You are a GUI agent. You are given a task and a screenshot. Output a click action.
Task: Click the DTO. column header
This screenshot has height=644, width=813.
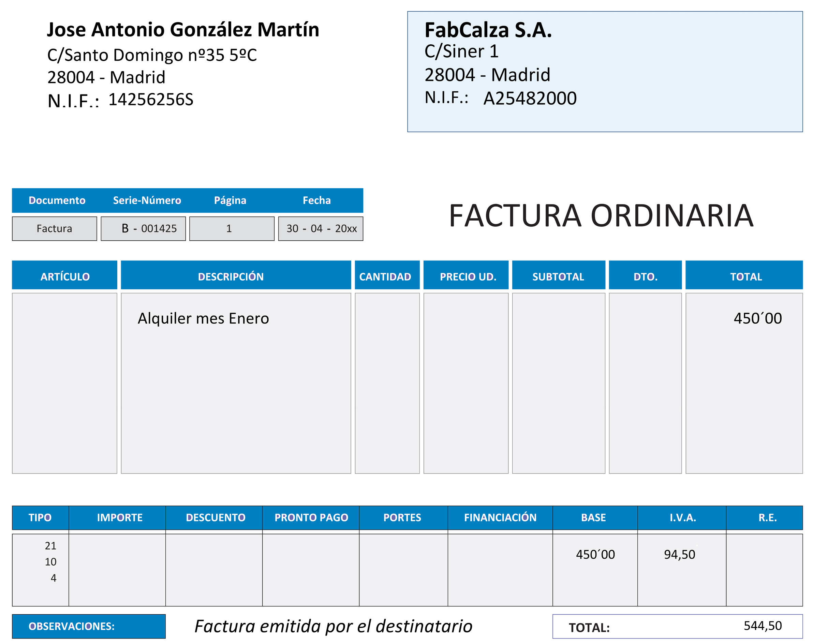645,276
